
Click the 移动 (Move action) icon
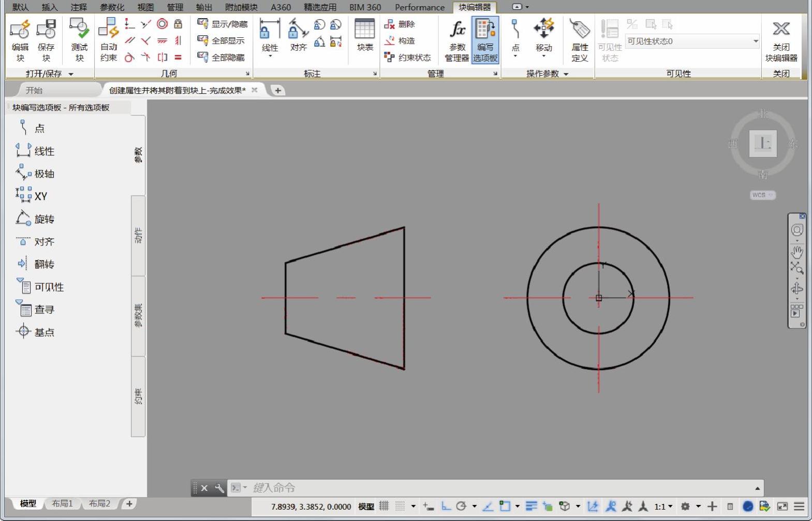(x=543, y=28)
